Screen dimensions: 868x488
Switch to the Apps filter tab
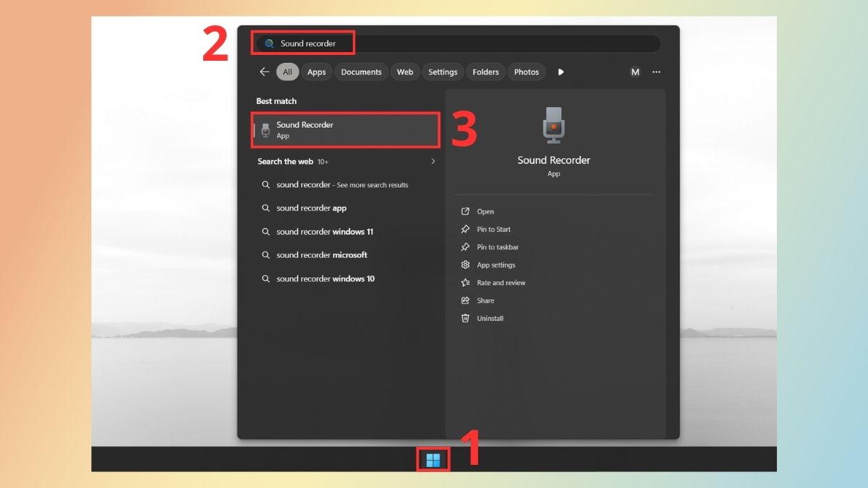tap(316, 72)
